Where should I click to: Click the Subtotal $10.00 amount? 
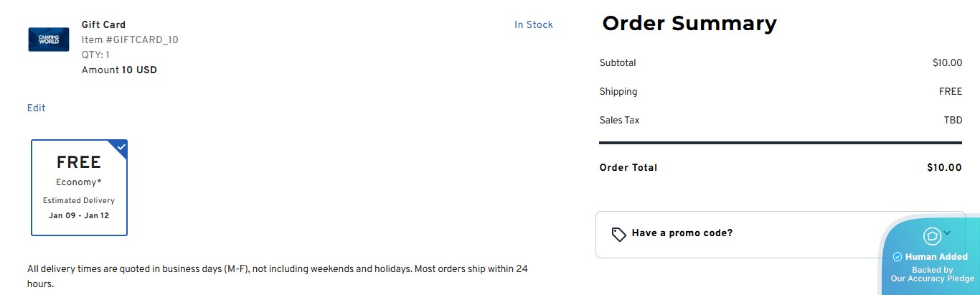click(x=947, y=63)
